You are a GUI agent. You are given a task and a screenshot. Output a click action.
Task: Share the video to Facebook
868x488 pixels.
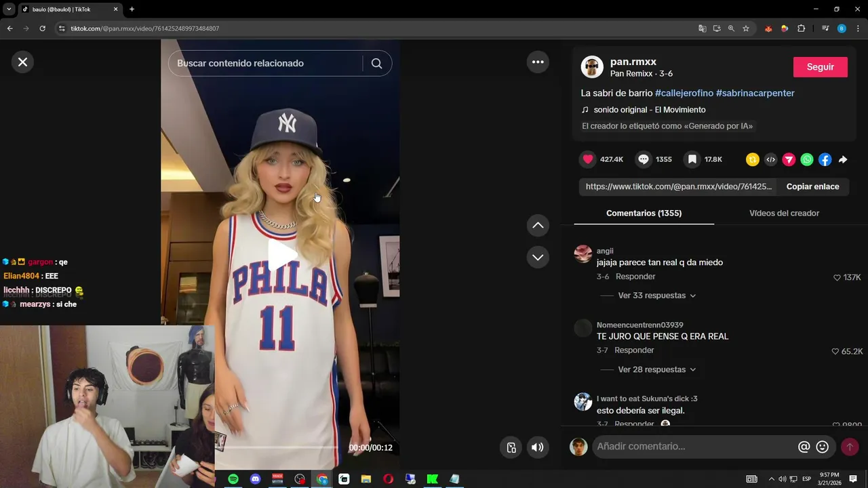[825, 159]
